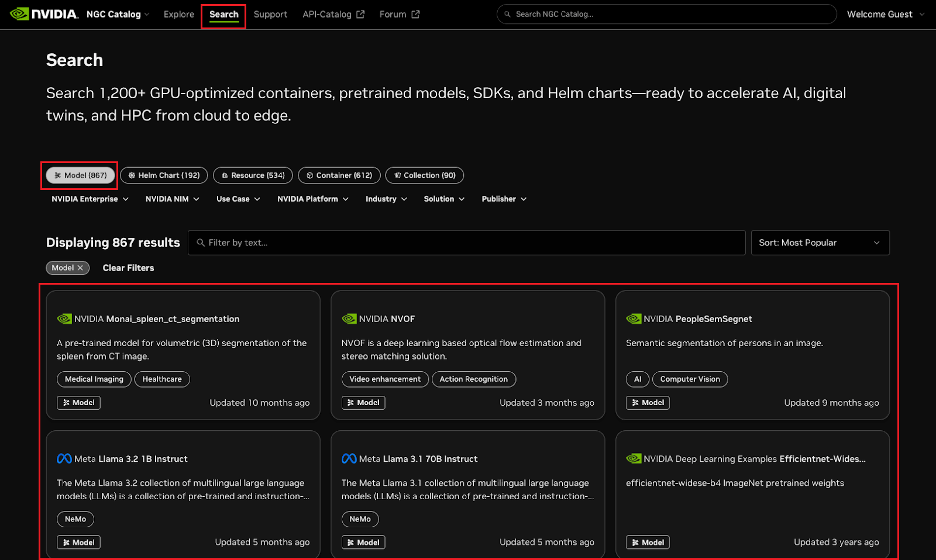Viewport: 936px width, 560px height.
Task: Open the PeopleSemSegnet model card
Action: coord(752,355)
